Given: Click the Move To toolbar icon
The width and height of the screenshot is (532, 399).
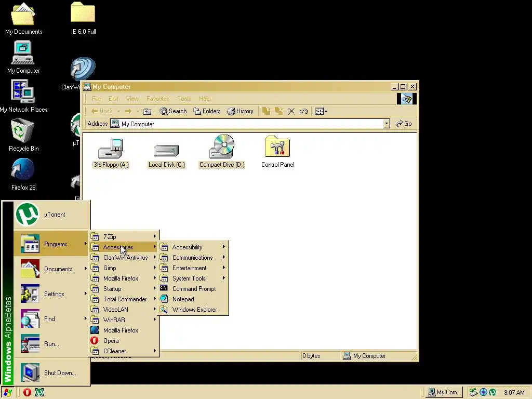Looking at the screenshot, I should coord(267,111).
